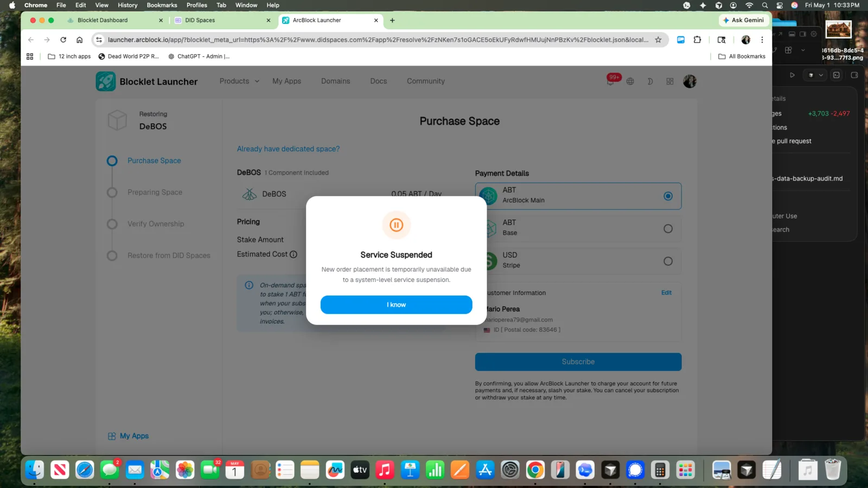Image resolution: width=868 pixels, height=488 pixels.
Task: Click the run play icon in background window
Action: point(792,75)
